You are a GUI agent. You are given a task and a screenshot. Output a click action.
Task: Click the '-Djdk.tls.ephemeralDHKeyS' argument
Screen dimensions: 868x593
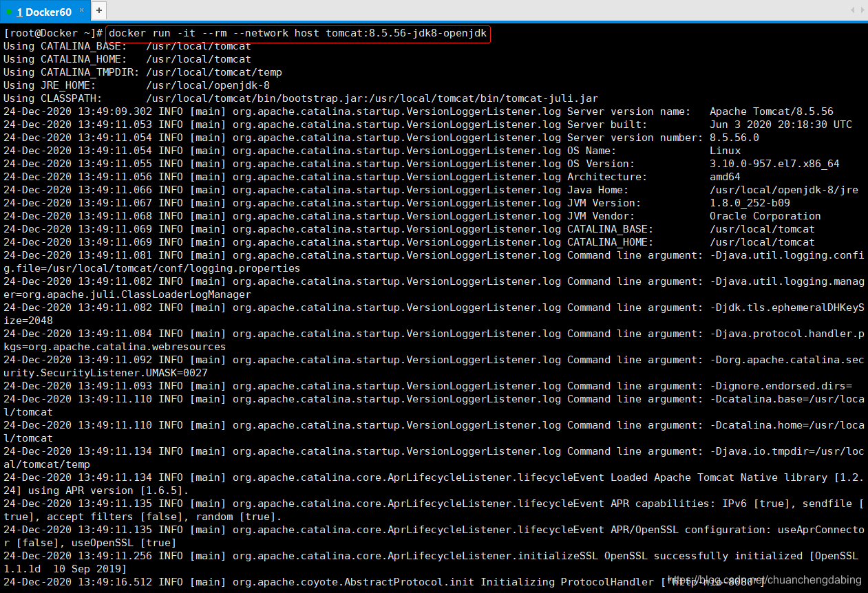pyautogui.click(x=787, y=308)
